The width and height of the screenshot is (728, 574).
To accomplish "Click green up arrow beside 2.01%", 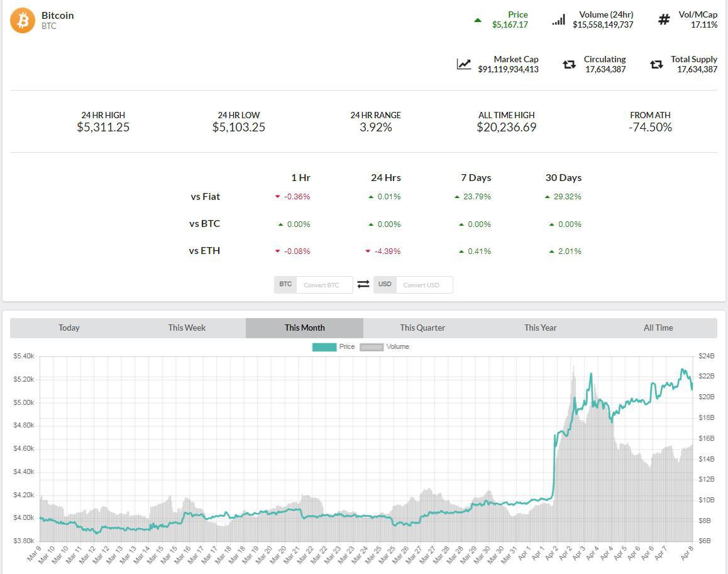I will 551,251.
